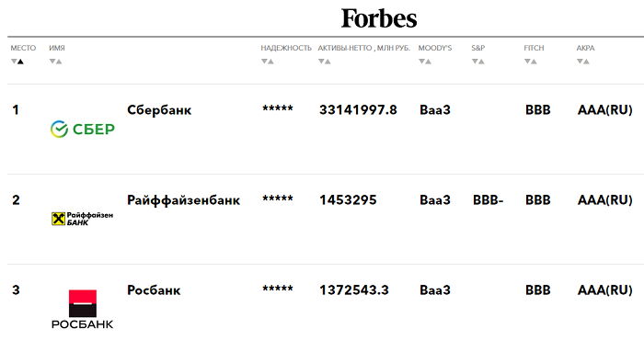Click Райффайзенбанк BBB- S&P rating cell

point(488,199)
